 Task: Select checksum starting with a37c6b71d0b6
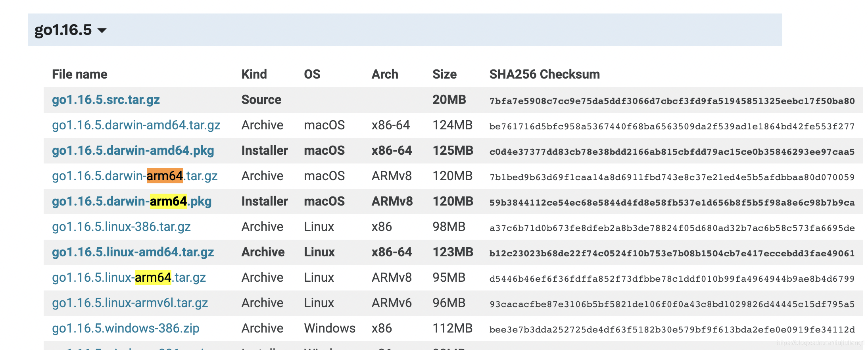[x=672, y=228]
